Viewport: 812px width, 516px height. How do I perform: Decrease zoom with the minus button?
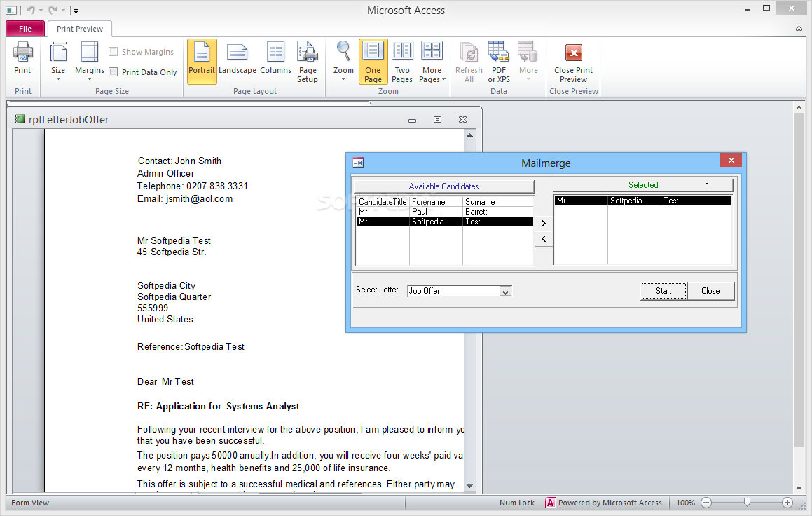706,503
